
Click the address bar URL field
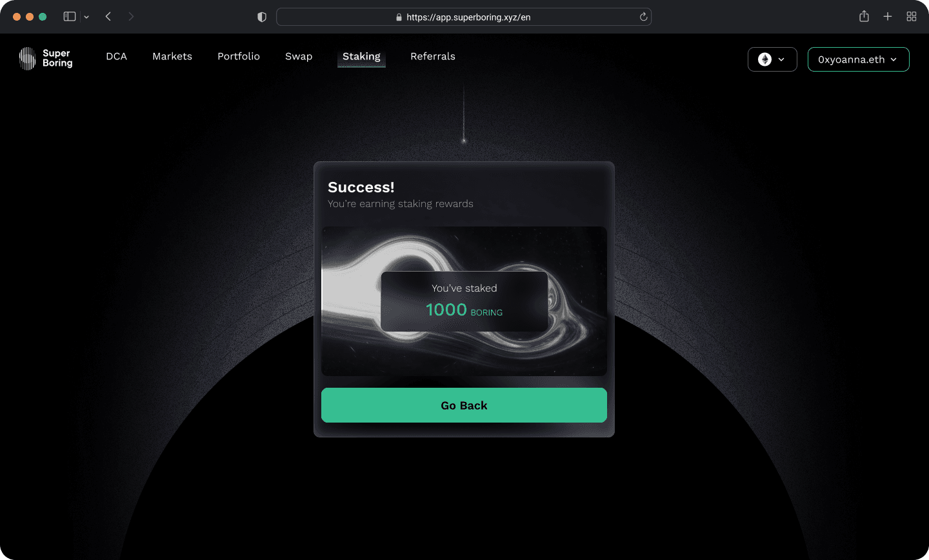tap(464, 17)
